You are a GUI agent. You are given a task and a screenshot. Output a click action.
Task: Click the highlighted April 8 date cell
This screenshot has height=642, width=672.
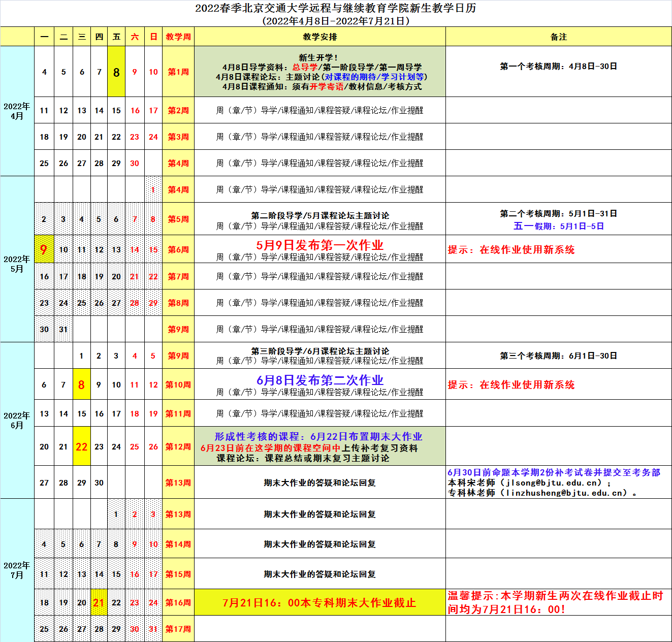pos(116,72)
